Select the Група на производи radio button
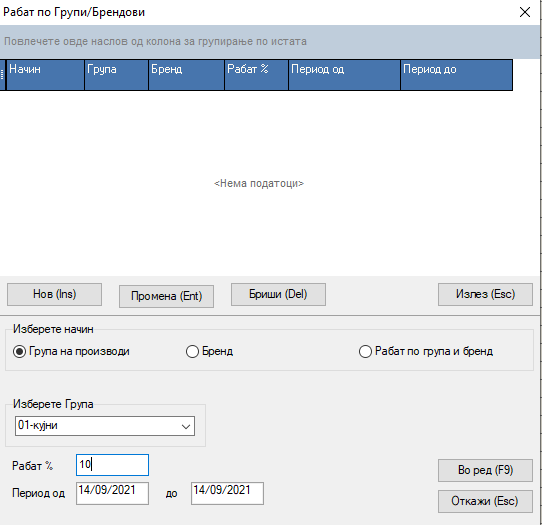The image size is (542, 525). [x=19, y=352]
